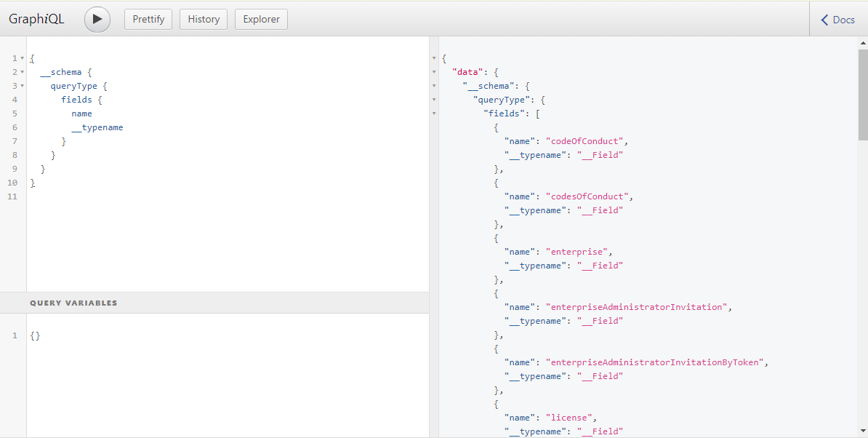Viewport: 868px width, 438px height.
Task: Click the __schema text in query editor
Action: coord(61,72)
